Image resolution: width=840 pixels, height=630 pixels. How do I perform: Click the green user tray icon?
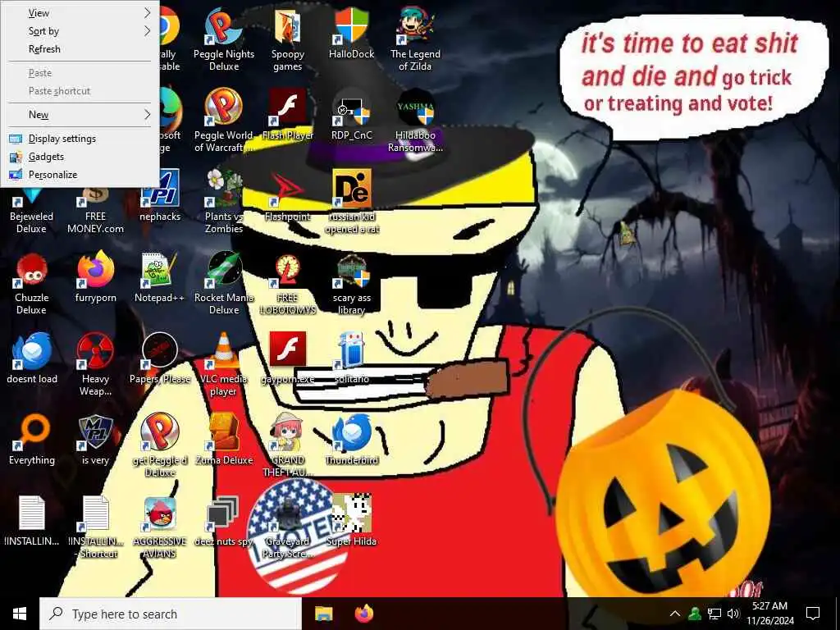(x=695, y=614)
